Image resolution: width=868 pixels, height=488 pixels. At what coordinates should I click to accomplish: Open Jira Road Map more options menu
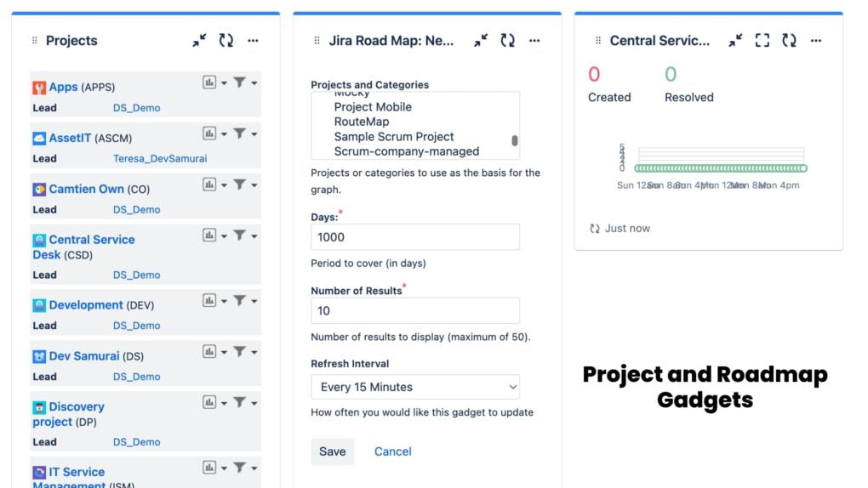(534, 41)
